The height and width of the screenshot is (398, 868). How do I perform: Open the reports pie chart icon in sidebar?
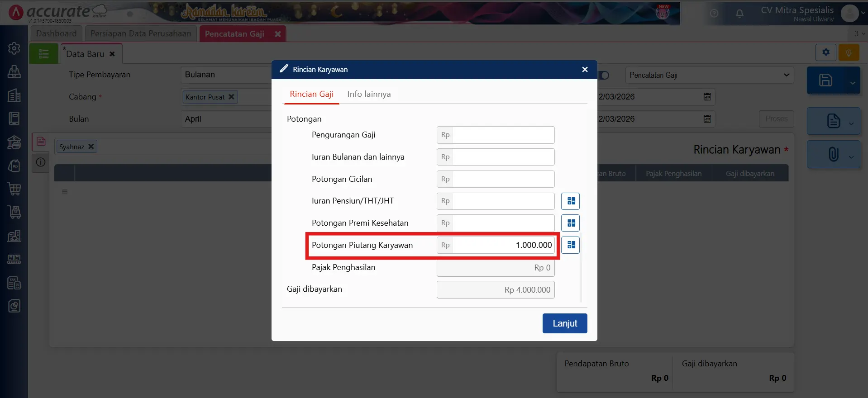(14, 306)
